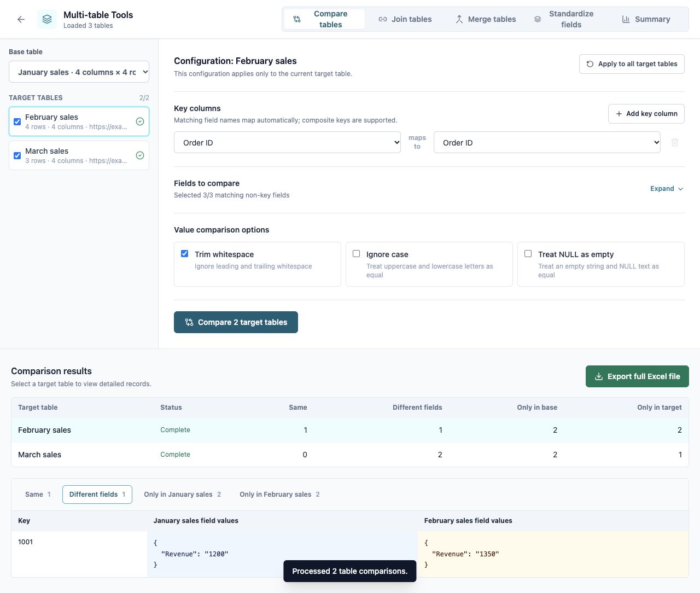The image size is (700, 593).
Task: Click Compare 2 target tables button
Action: pyautogui.click(x=236, y=322)
